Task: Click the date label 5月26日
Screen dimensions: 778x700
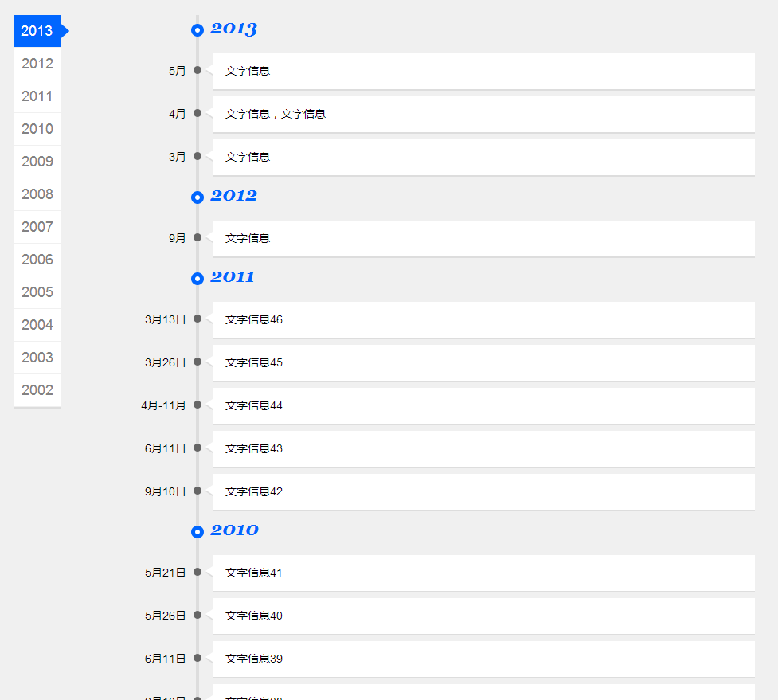Action: click(x=165, y=616)
